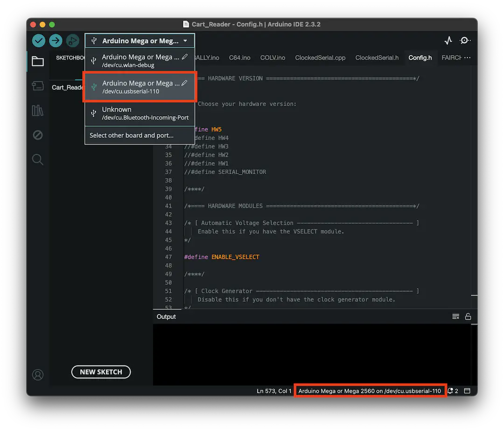This screenshot has width=504, height=431.
Task: Start the debugger with the debug icon
Action: [72, 41]
